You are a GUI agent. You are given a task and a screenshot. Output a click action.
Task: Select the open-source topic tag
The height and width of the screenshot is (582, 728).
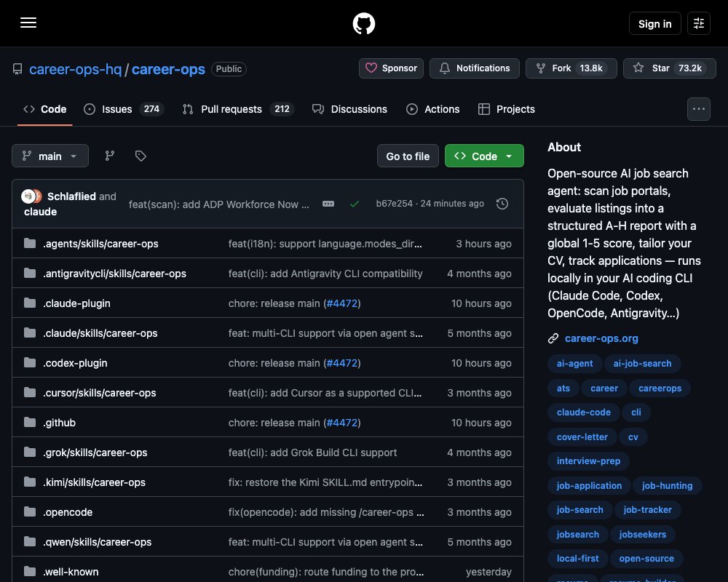(x=646, y=558)
